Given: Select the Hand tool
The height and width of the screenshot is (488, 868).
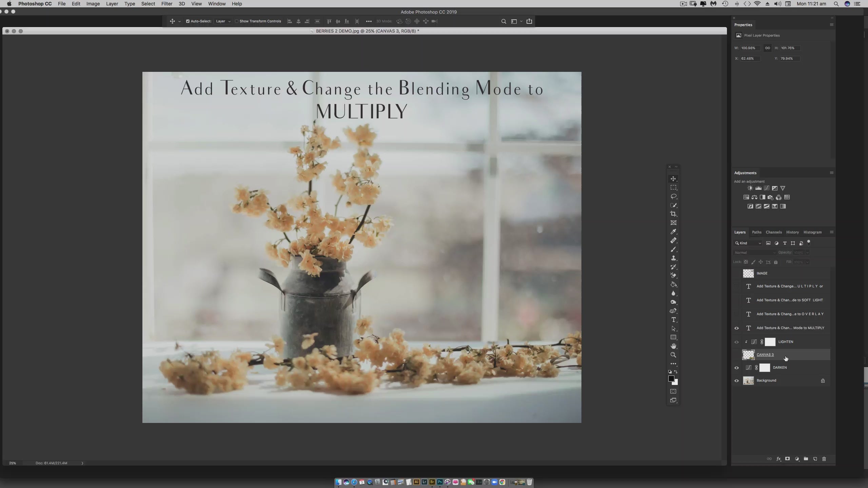Looking at the screenshot, I should coord(673,346).
